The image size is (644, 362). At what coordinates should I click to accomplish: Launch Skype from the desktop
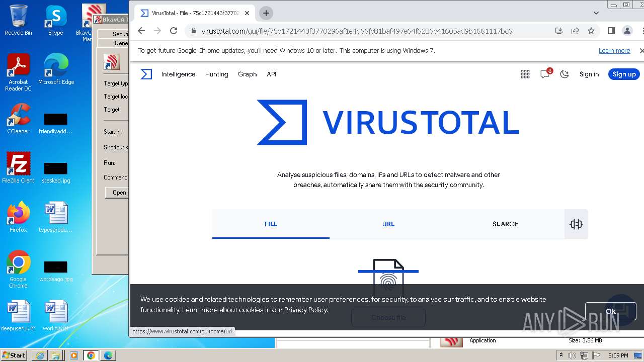[55, 20]
